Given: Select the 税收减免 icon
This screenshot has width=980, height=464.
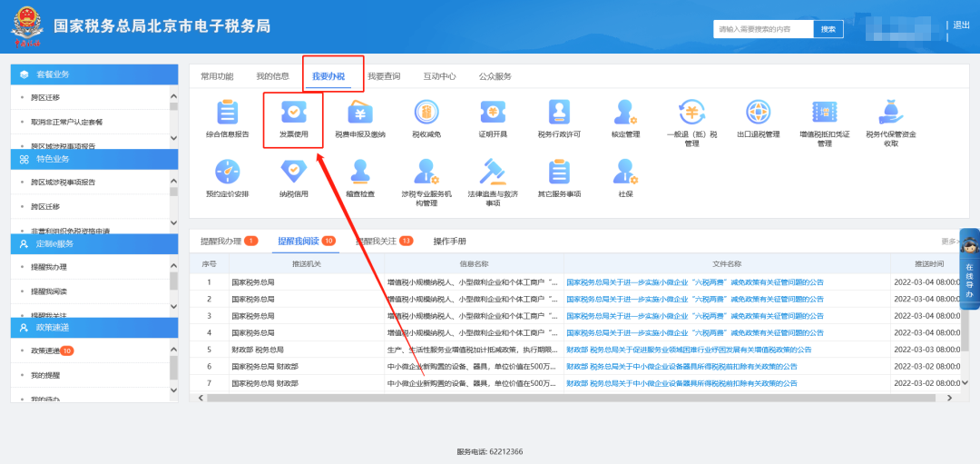Looking at the screenshot, I should click(x=426, y=114).
